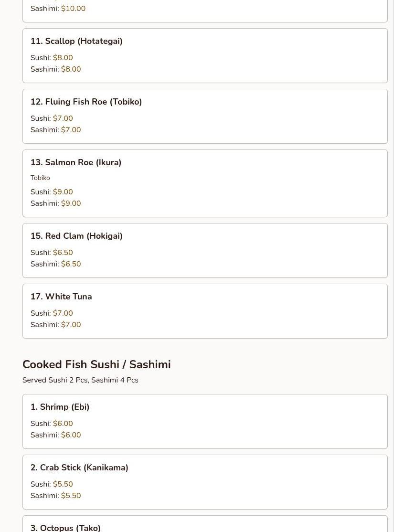
Task: Select the Tobiko sashimi $7.00 price
Action: (71, 130)
